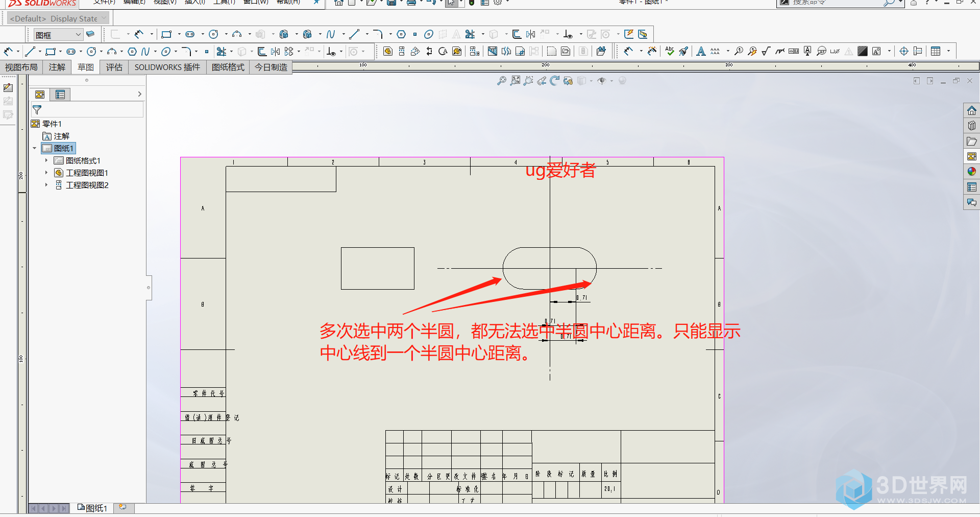
Task: Switch to the 视图布局 tab
Action: coord(21,67)
